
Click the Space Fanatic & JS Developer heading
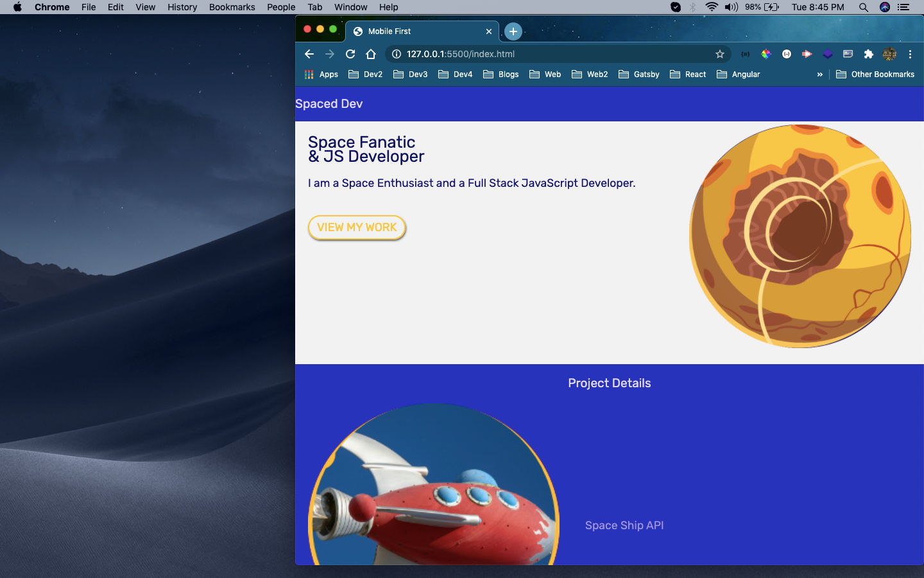tap(366, 149)
